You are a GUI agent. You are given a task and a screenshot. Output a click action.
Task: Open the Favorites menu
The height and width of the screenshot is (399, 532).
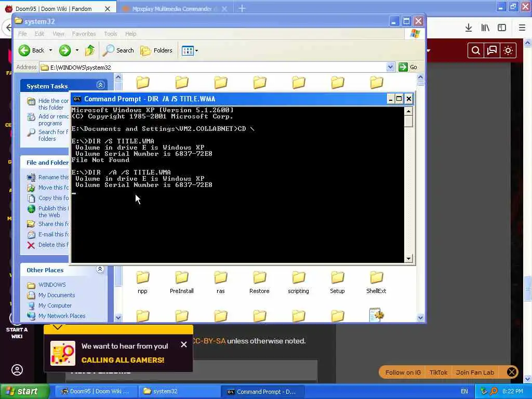coord(84,34)
